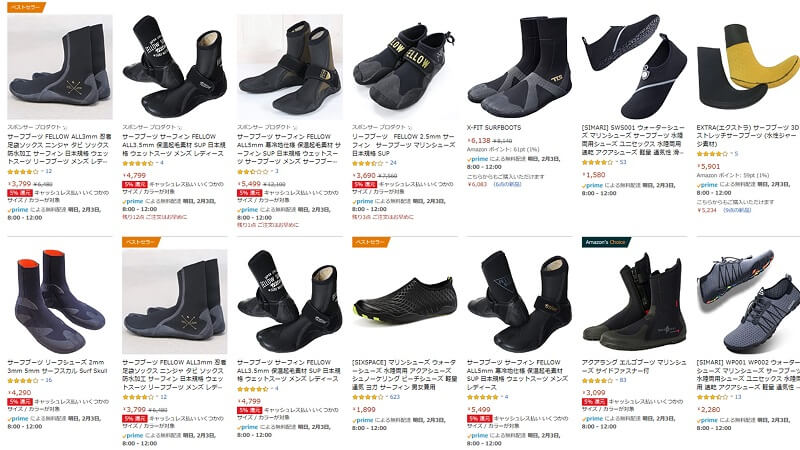The width and height of the screenshot is (800, 450).
Task: Click star rating of EXTRA stretch surf boots
Action: click(x=712, y=154)
